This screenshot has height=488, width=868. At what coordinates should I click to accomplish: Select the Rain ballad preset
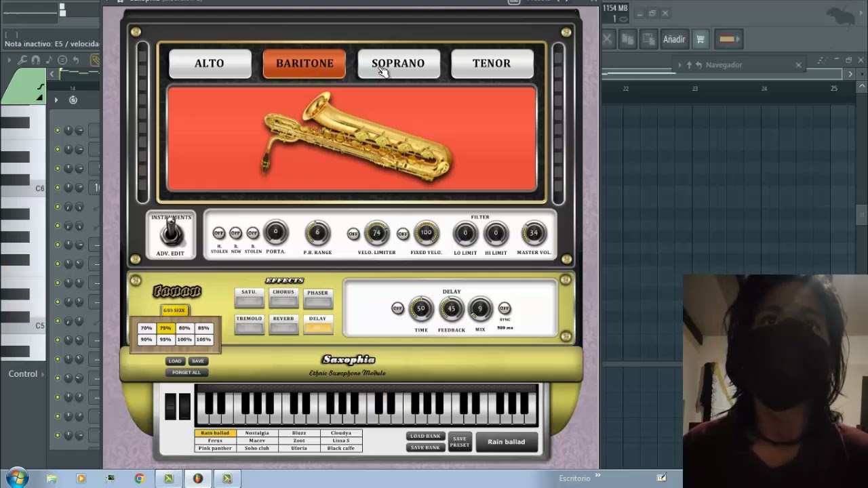click(x=215, y=433)
